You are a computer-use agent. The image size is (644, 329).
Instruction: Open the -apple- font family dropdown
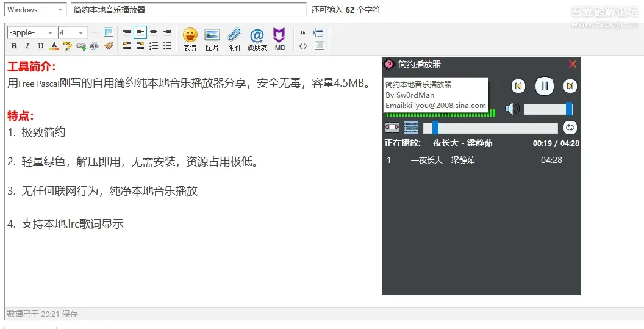click(32, 32)
